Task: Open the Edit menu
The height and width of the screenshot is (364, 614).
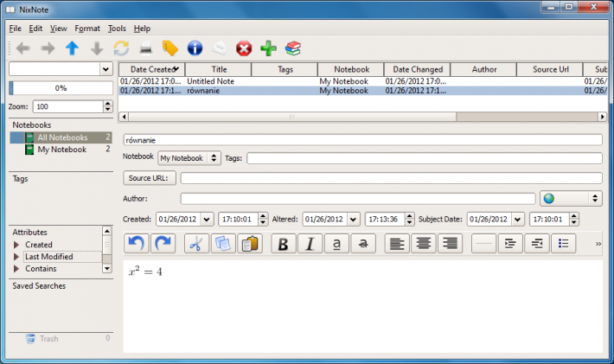Action: click(x=35, y=29)
